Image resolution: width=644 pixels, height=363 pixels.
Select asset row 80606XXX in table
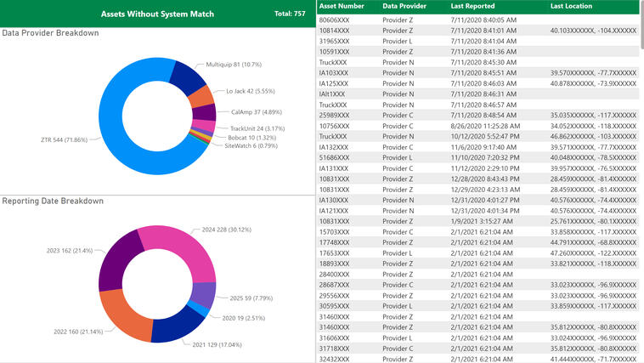(332, 20)
